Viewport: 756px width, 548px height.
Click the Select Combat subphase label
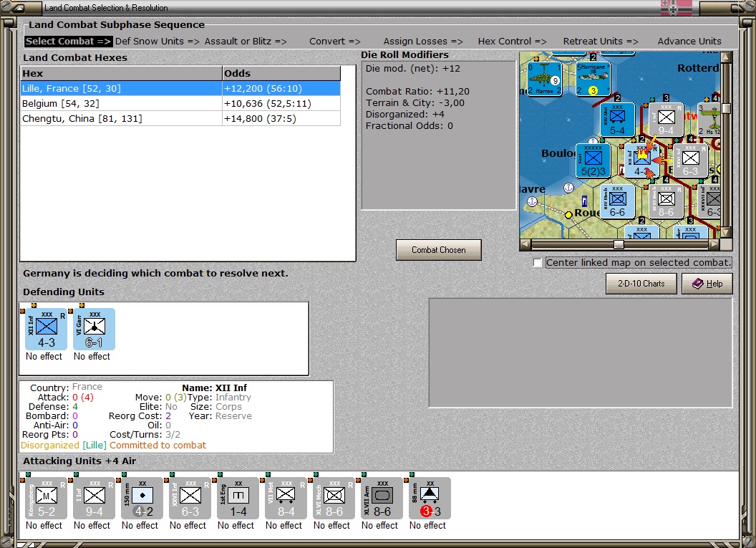(68, 42)
